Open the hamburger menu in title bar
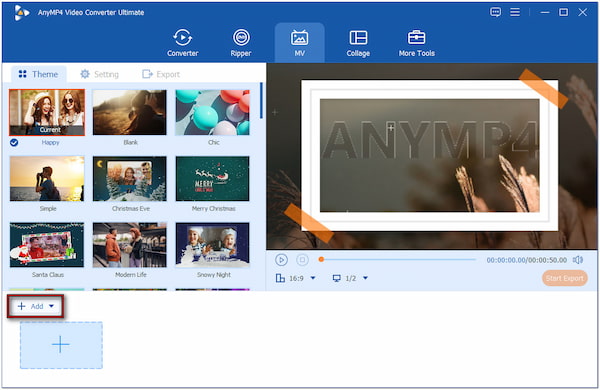The width and height of the screenshot is (600, 390). pyautogui.click(x=515, y=12)
